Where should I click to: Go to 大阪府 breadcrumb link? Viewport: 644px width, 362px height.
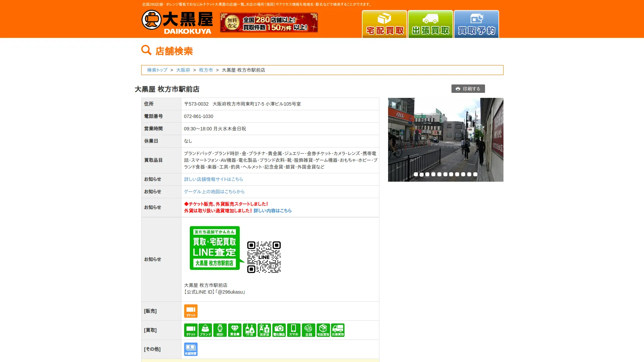click(183, 70)
